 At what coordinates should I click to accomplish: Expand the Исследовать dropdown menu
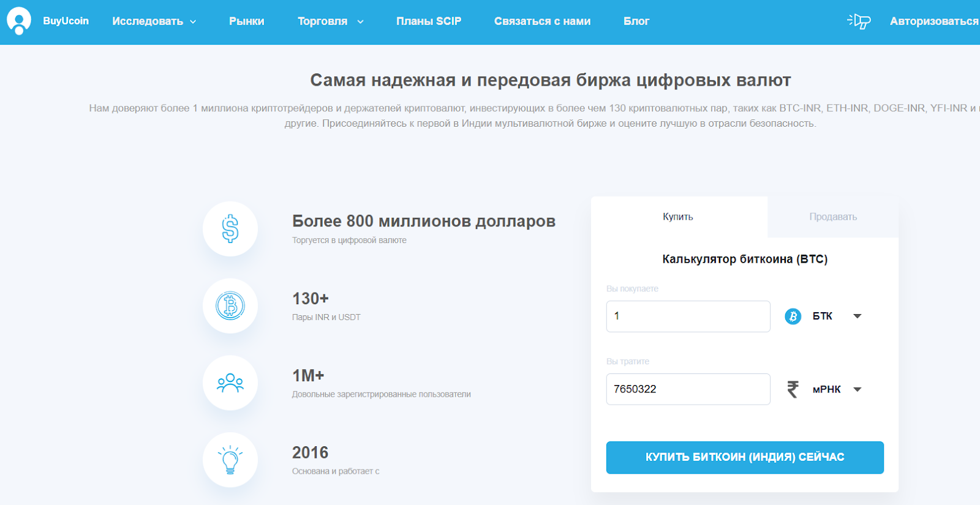pos(154,21)
